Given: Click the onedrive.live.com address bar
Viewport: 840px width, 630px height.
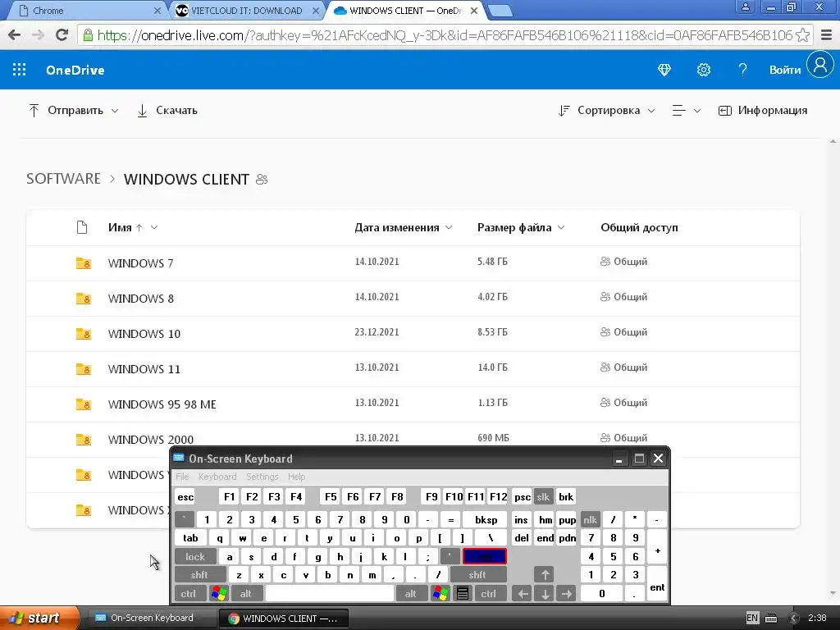Looking at the screenshot, I should pos(445,35).
